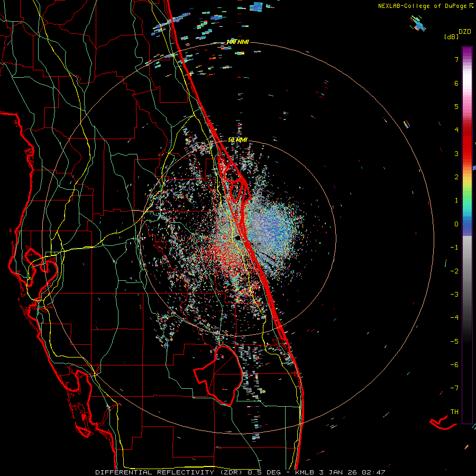Click the 6 value on the color scale
The image size is (476, 476).
tap(456, 83)
